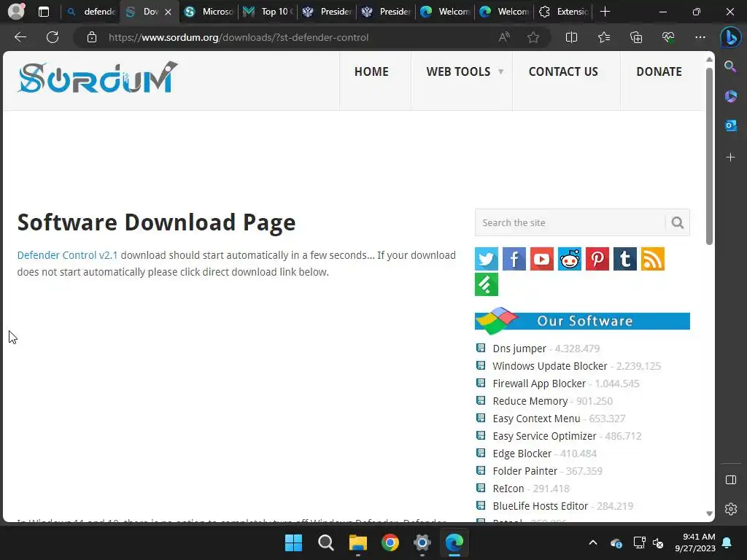747x560 pixels.
Task: Open Reduce Memory link
Action: 530,402
